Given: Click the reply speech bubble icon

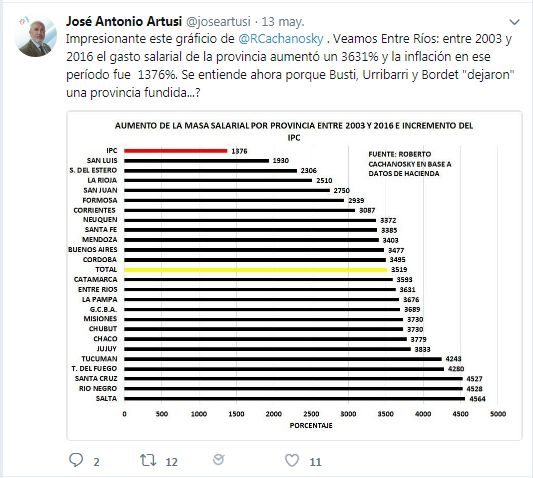Looking at the screenshot, I should point(76,460).
